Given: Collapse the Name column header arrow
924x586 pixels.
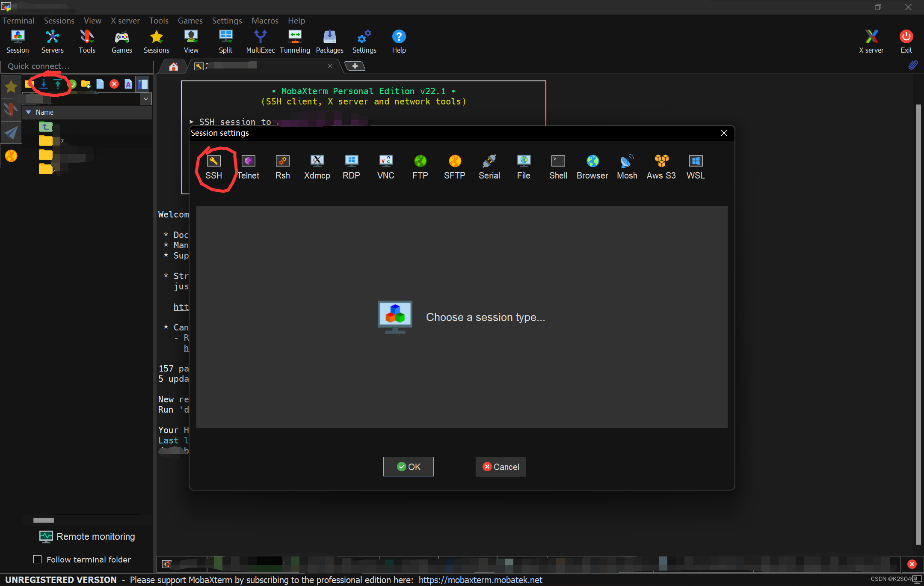Looking at the screenshot, I should click(x=29, y=112).
